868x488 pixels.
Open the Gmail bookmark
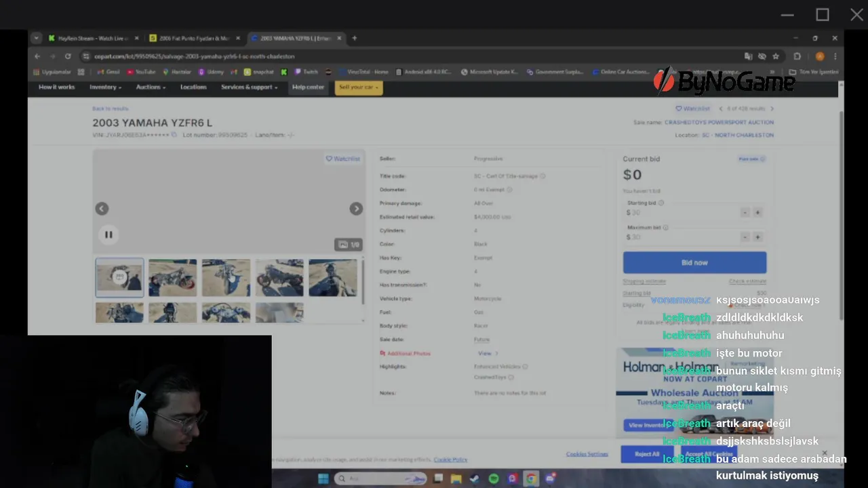click(x=108, y=72)
